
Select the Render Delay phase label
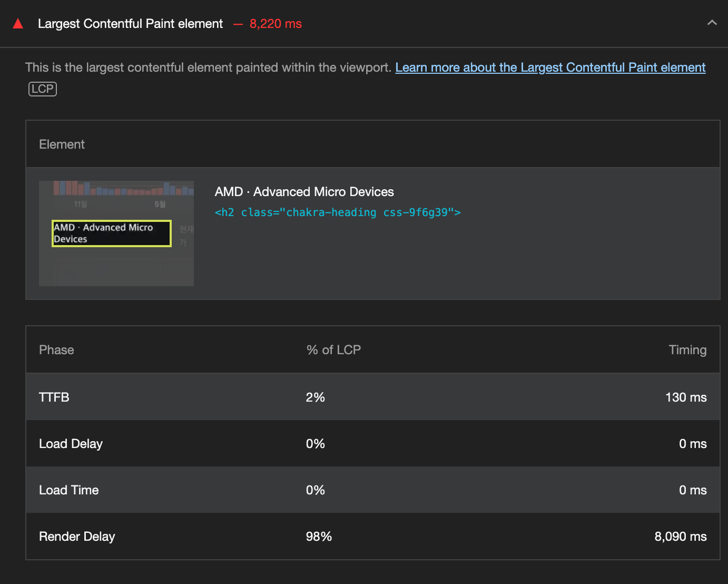pyautogui.click(x=77, y=537)
